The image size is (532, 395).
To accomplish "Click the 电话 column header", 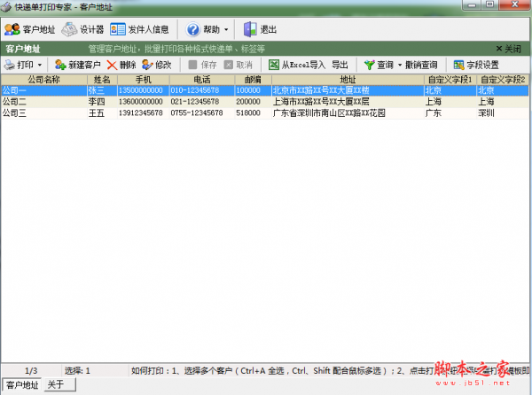I will [x=202, y=80].
